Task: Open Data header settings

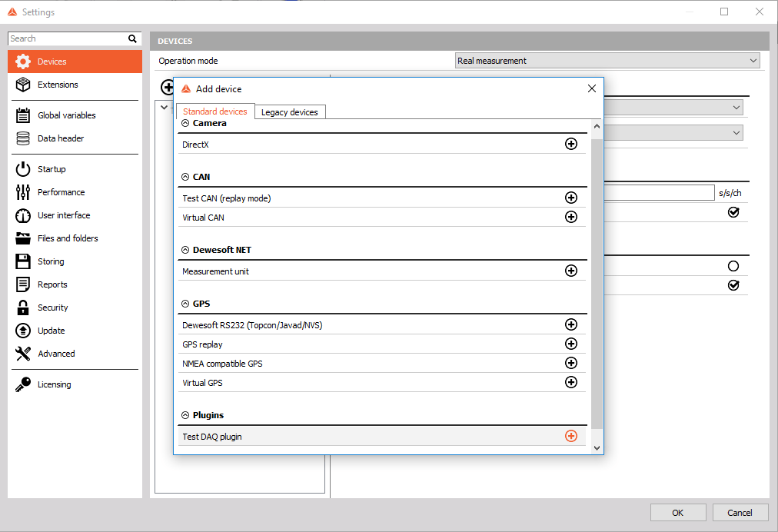Action: 75,138
